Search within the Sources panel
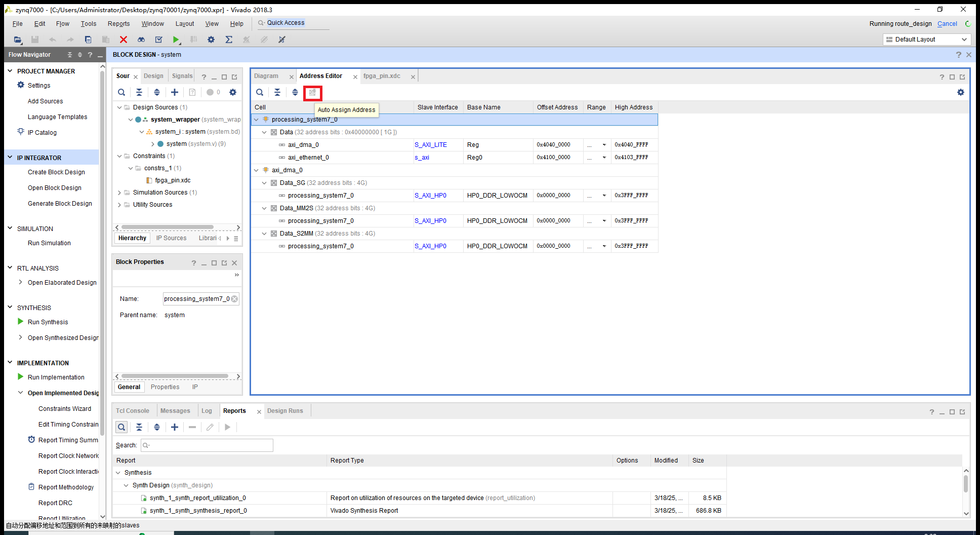Viewport: 980px width, 535px height. [x=121, y=92]
